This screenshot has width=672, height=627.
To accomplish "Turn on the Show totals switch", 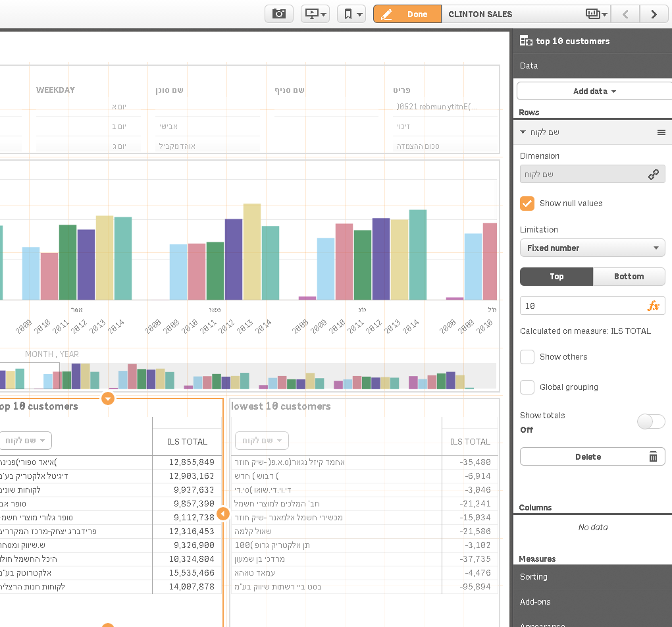I will (650, 422).
